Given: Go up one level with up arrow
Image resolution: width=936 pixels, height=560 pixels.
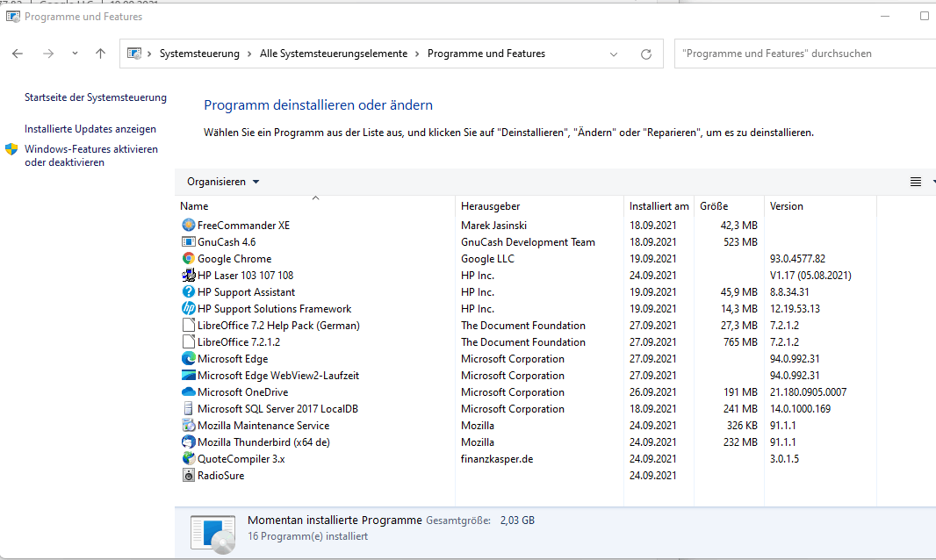Looking at the screenshot, I should (x=100, y=54).
